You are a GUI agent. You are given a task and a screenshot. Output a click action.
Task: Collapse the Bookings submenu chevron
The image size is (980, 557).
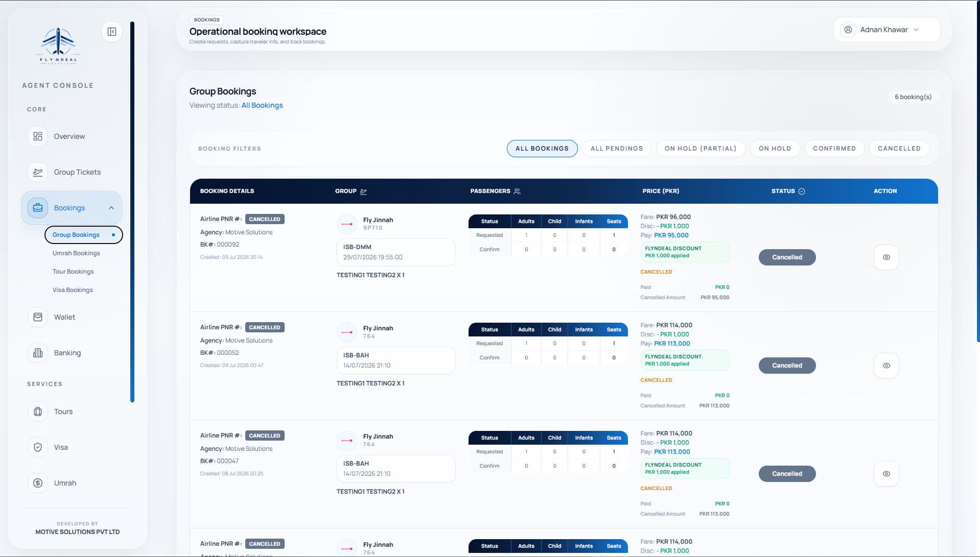111,208
